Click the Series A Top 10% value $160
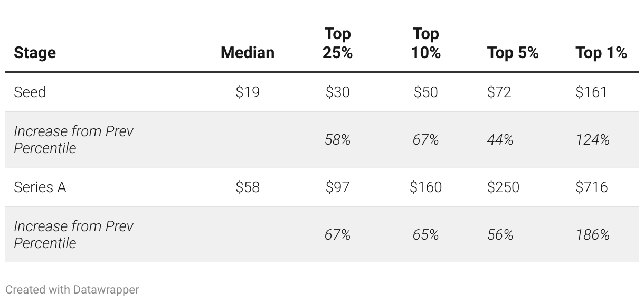The image size is (644, 302). tap(425, 187)
